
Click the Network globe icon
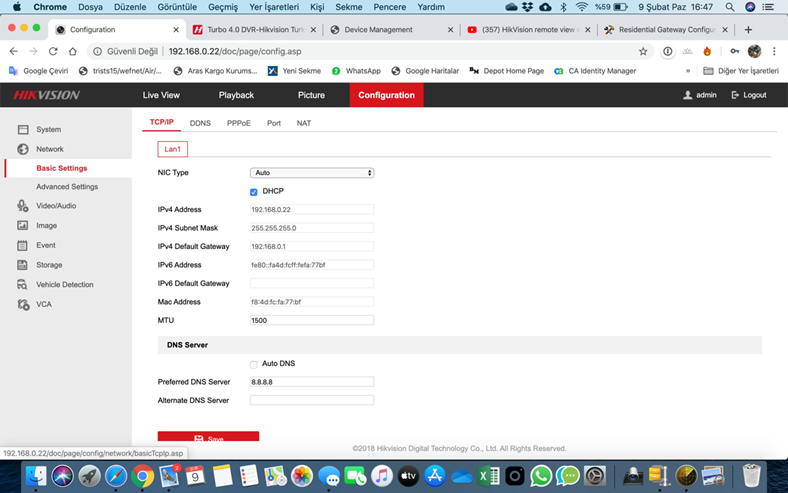[x=23, y=149]
